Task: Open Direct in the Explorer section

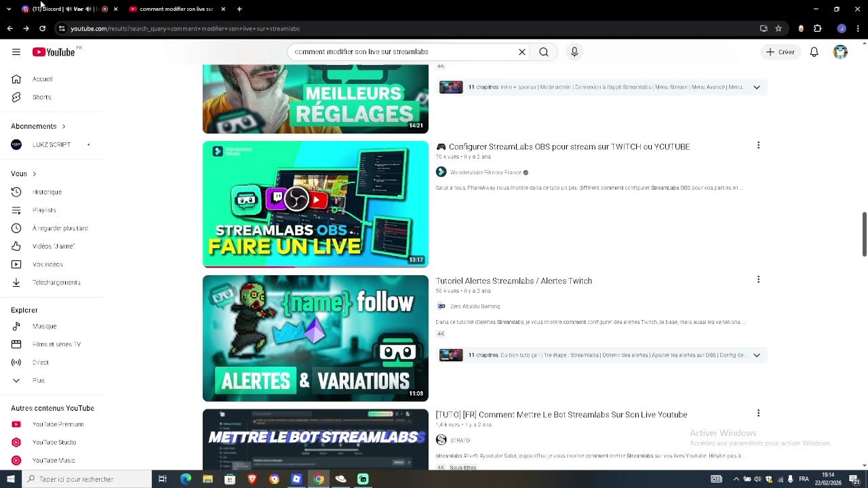Action: click(x=52, y=363)
